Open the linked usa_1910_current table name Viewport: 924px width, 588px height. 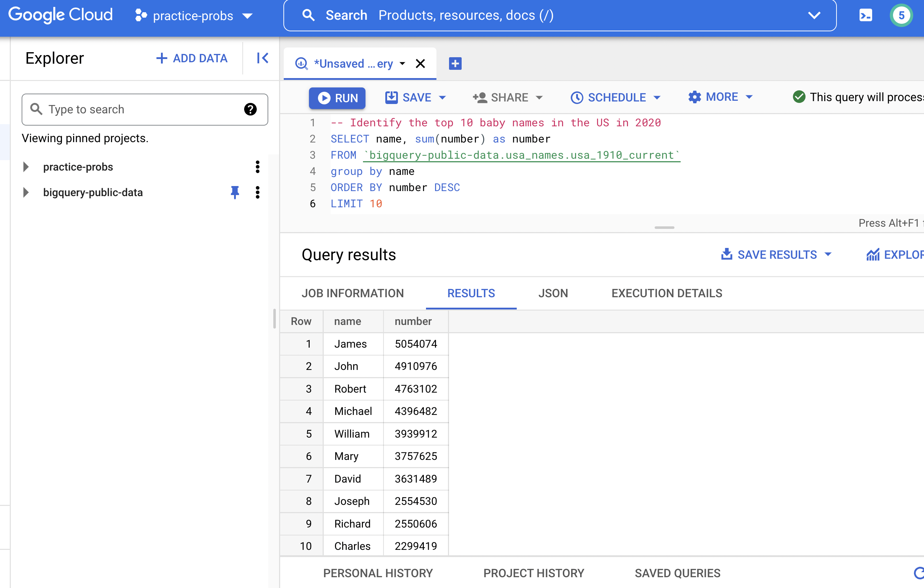point(521,155)
